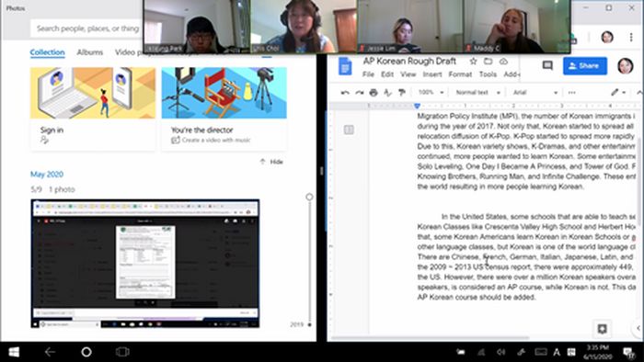The width and height of the screenshot is (644, 362).
Task: Open the Format menu in Docs
Action: click(460, 74)
